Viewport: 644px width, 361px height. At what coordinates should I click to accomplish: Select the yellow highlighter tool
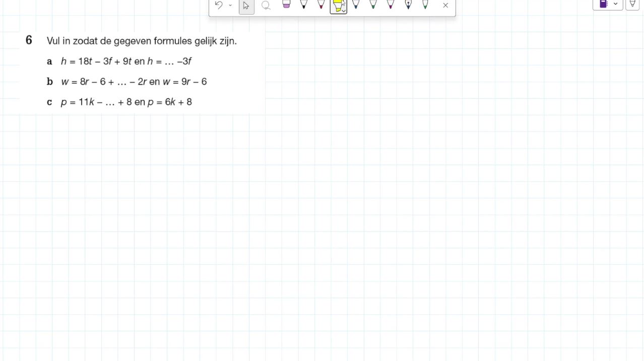[x=337, y=6]
